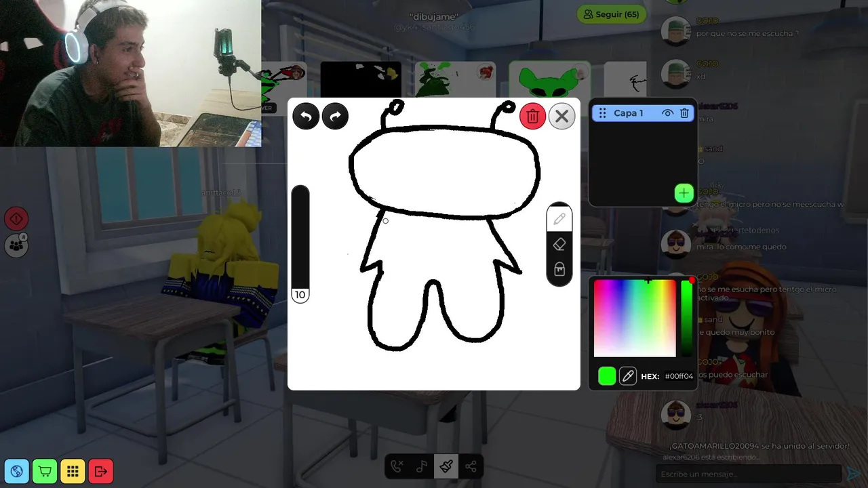
Task: Clear the canvas with the red trash button
Action: pyautogui.click(x=532, y=117)
